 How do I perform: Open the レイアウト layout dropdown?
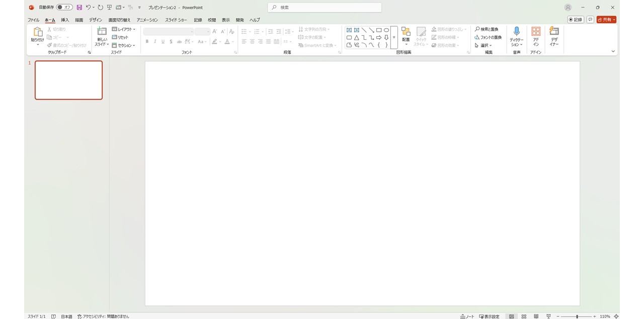click(x=124, y=29)
